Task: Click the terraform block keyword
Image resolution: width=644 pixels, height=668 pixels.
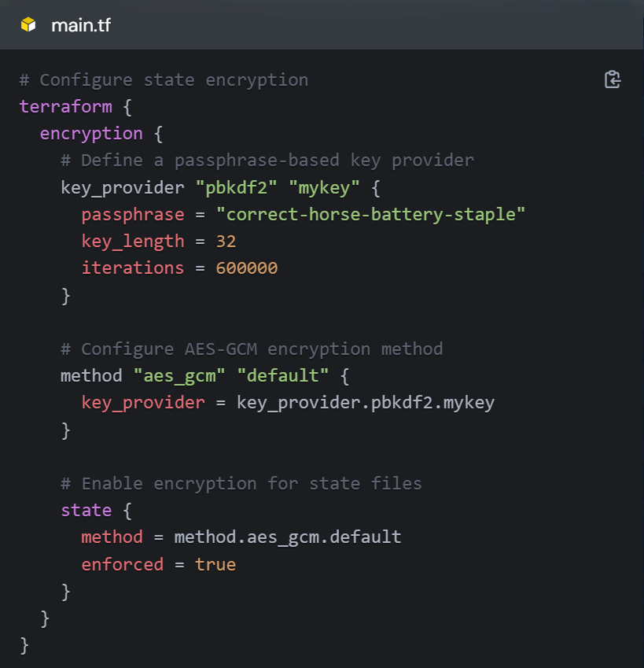Action: pos(65,106)
